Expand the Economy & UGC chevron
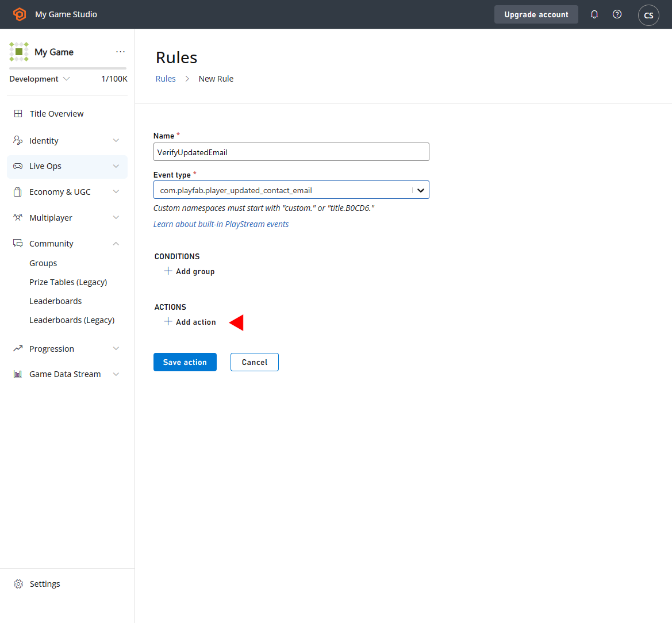Screen dimensions: 672x623 [x=116, y=192]
